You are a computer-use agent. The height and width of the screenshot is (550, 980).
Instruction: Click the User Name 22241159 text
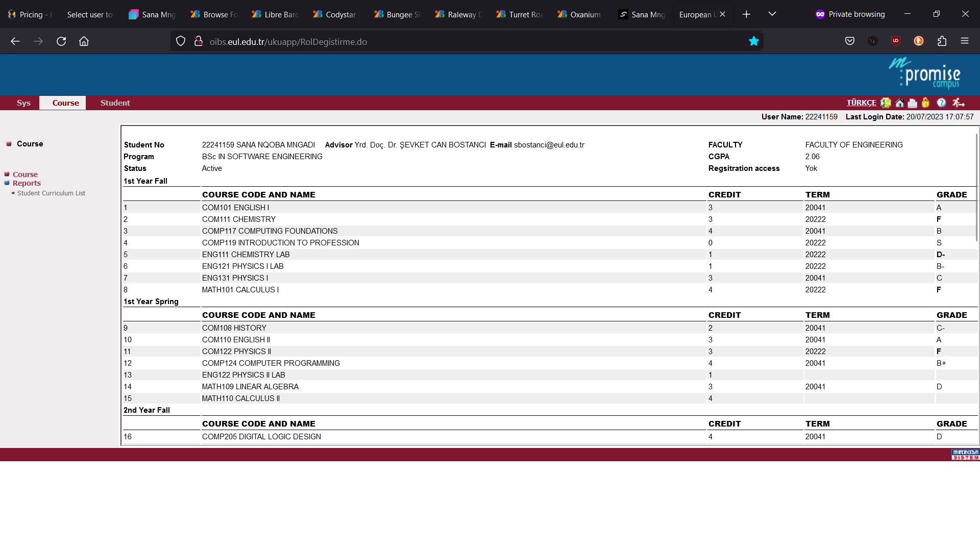click(x=799, y=117)
